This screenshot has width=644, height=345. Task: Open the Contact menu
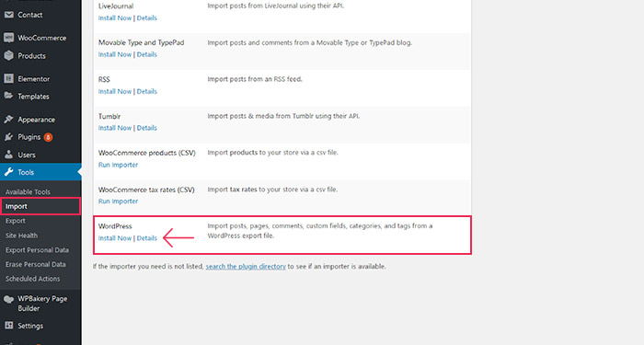30,15
